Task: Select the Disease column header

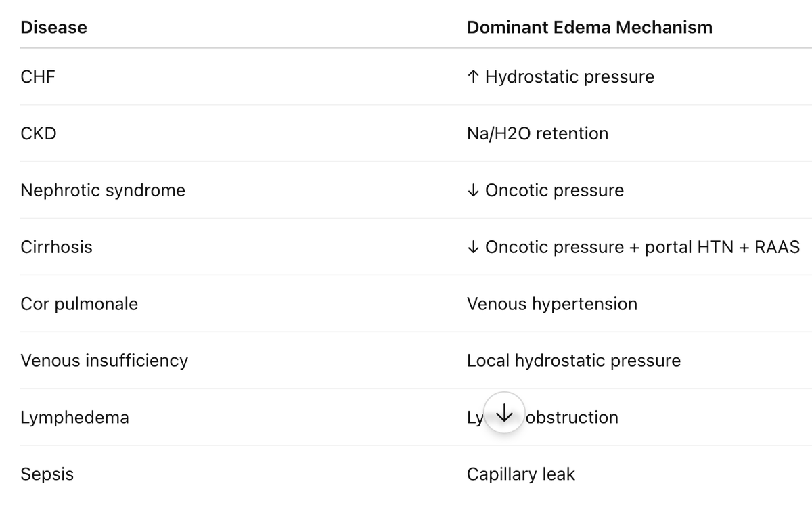Action: [54, 28]
